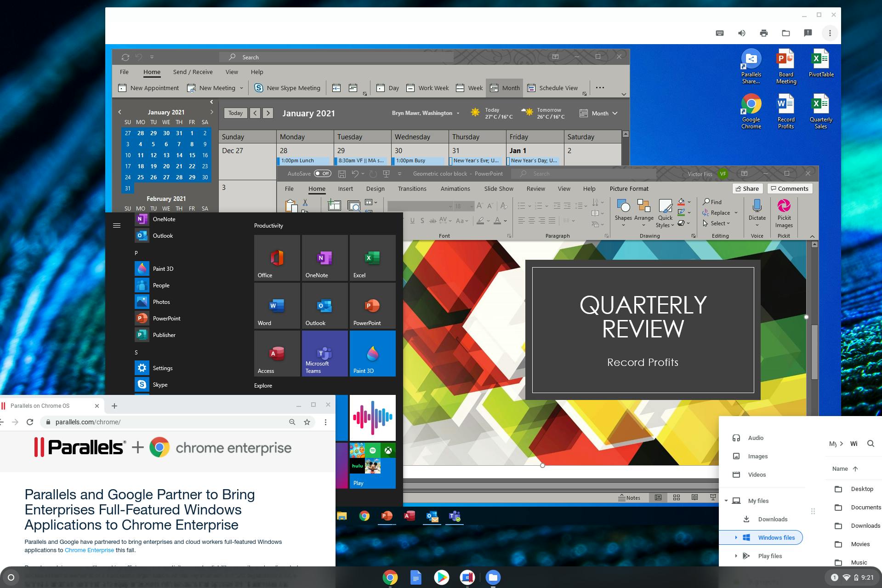Click the Shapes tool in Drawing group
Image resolution: width=882 pixels, height=588 pixels.
623,207
